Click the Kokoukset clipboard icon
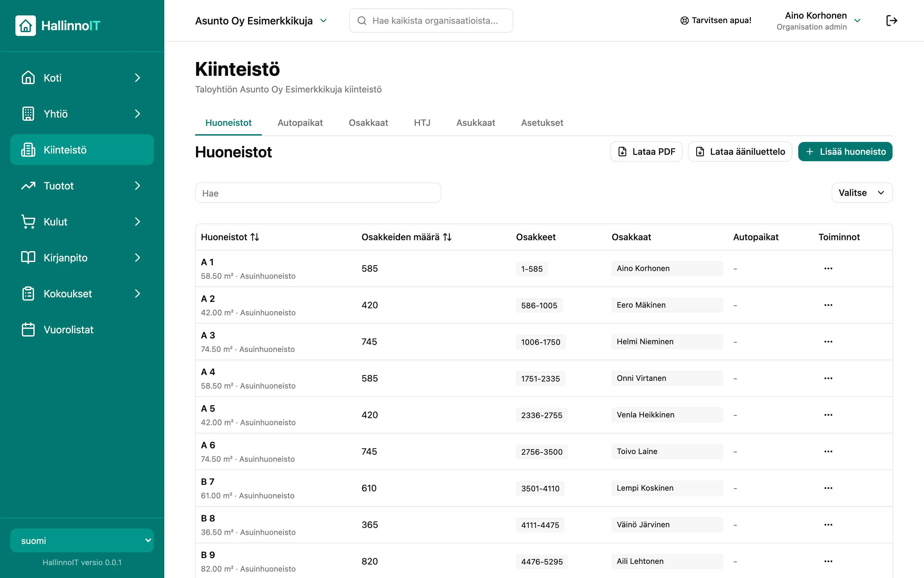This screenshot has height=578, width=924. point(28,293)
